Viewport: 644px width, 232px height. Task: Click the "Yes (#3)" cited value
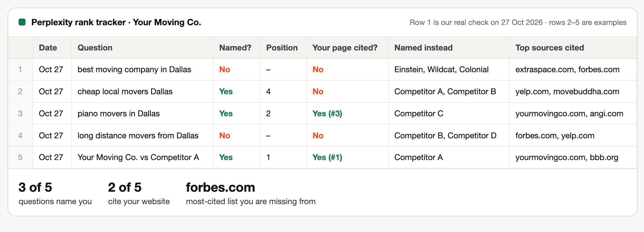(327, 114)
